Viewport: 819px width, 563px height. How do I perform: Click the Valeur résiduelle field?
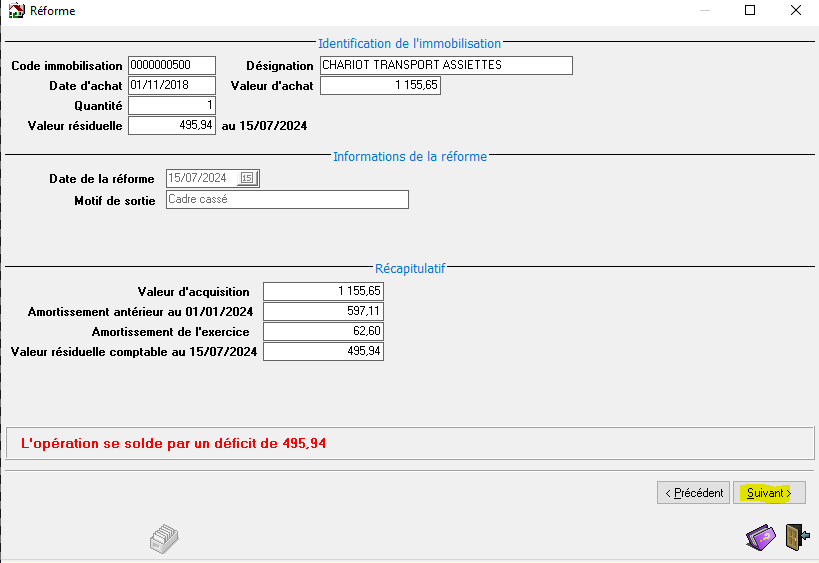[x=172, y=126]
